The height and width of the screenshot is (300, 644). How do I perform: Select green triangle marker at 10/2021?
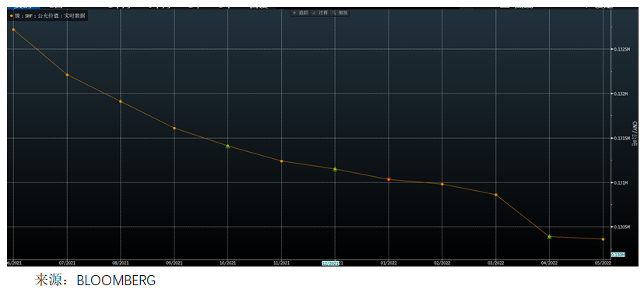coord(228,146)
